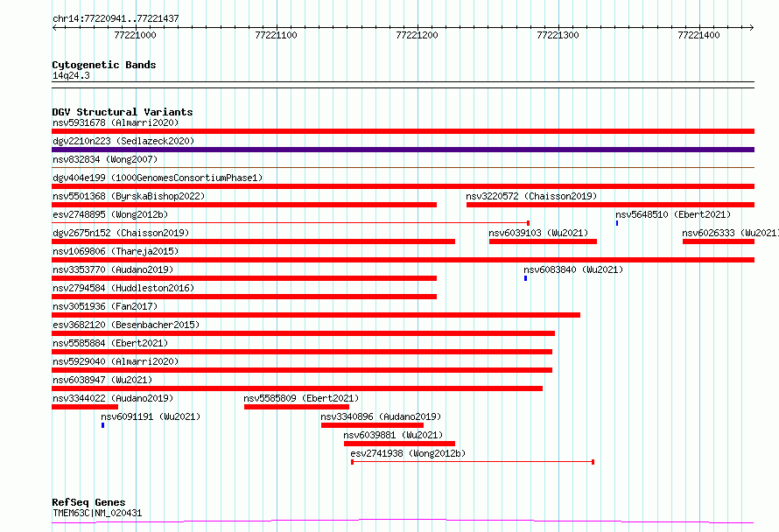Click ruler position 77221000

(135, 35)
